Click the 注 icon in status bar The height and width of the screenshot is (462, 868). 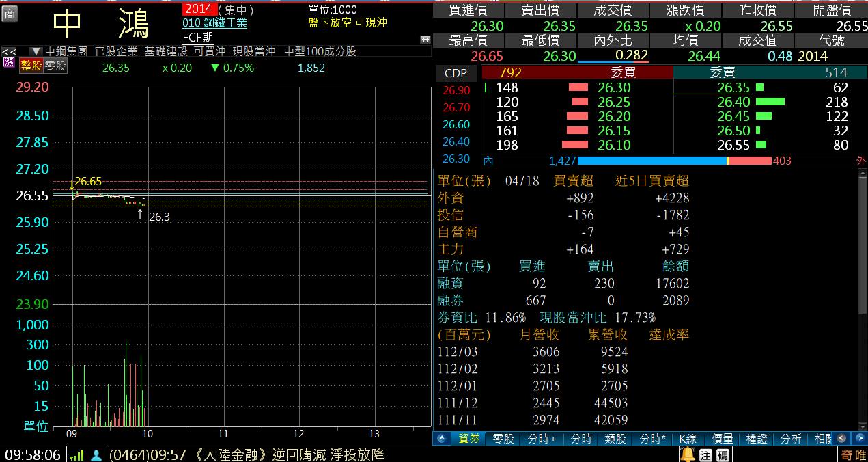click(x=705, y=455)
